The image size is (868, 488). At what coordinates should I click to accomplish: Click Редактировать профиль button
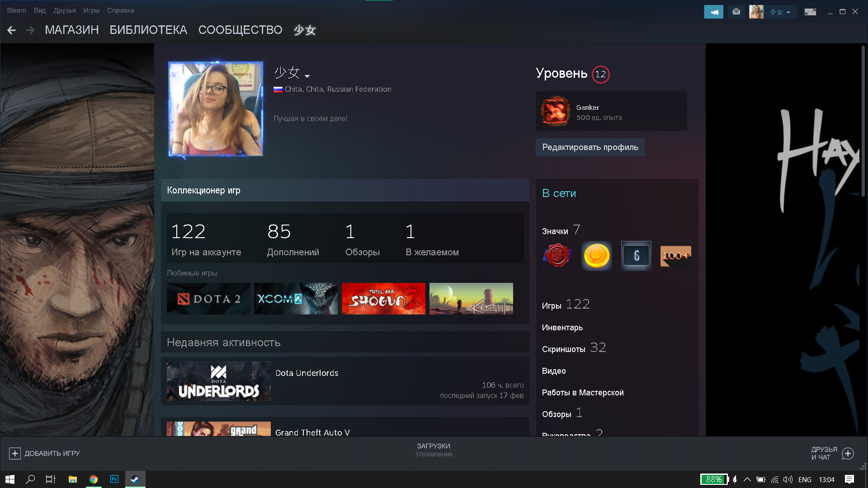pos(590,147)
